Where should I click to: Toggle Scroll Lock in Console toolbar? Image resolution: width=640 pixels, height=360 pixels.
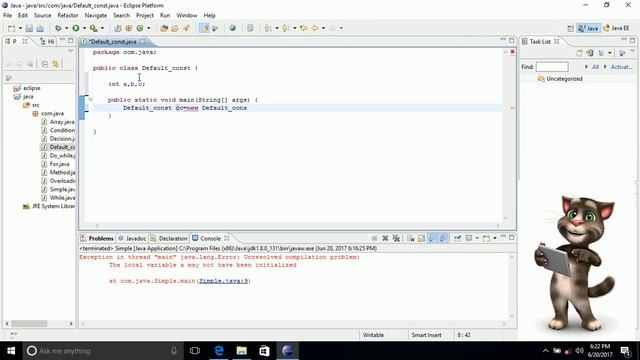click(421, 238)
